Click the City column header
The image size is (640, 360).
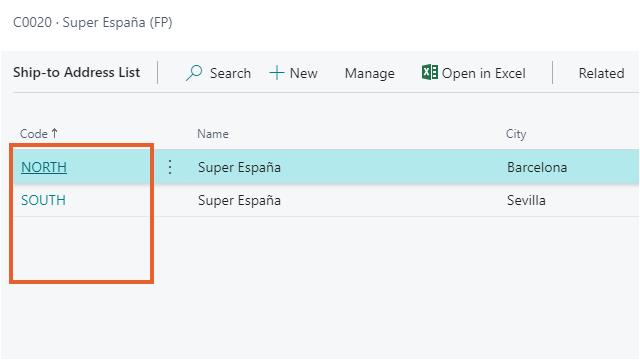(516, 134)
